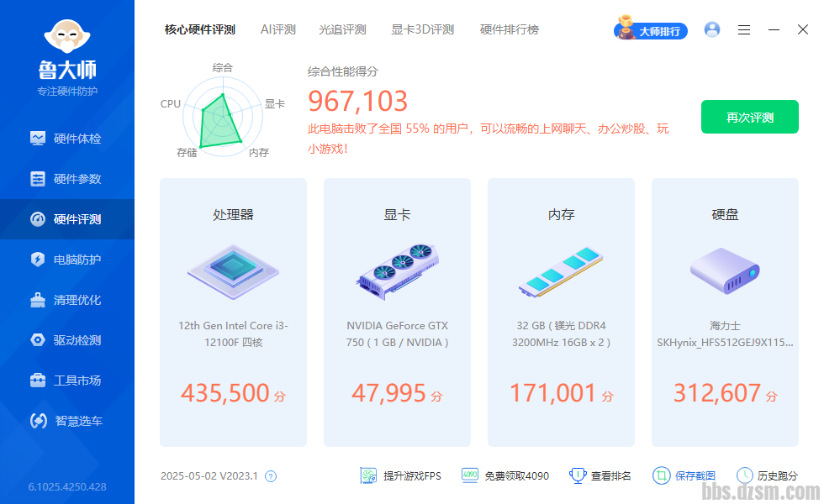This screenshot has width=824, height=504.
Task: Open 硬件体检 in the sidebar
Action: (x=67, y=139)
